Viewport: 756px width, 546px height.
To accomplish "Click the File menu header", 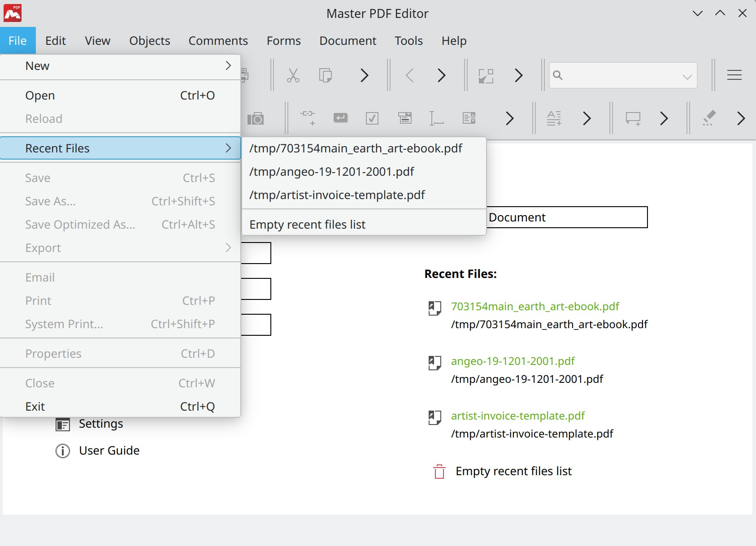I will (x=18, y=41).
